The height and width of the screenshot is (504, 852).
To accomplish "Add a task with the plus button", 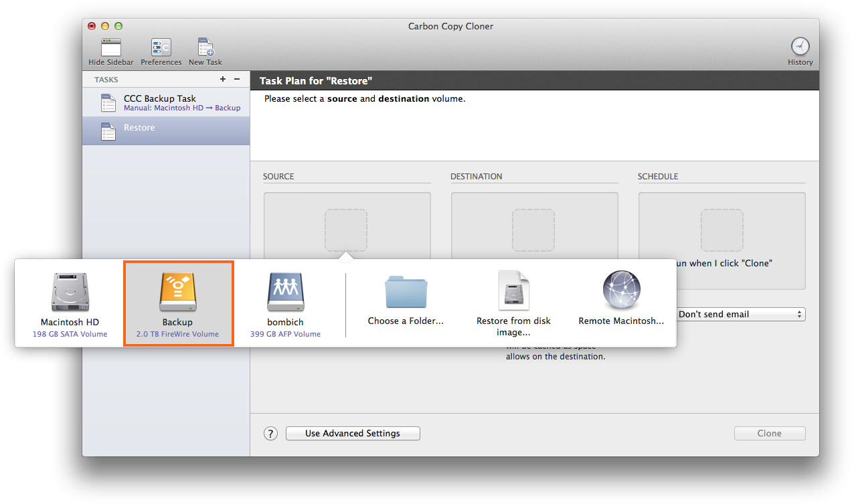I will click(223, 79).
